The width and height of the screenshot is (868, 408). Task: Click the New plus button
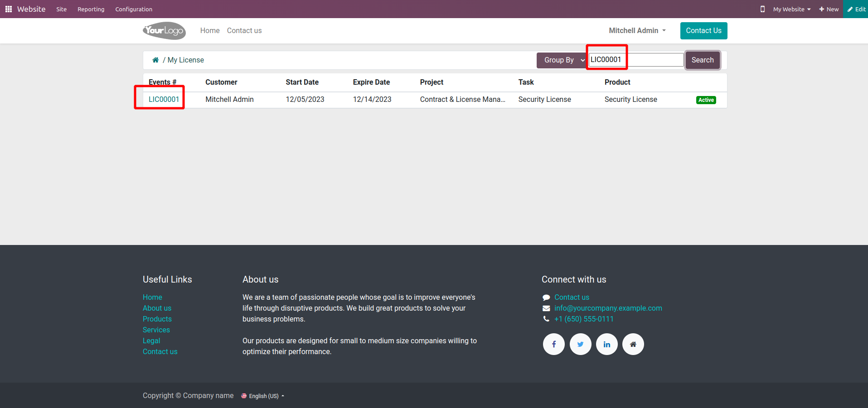pos(829,9)
